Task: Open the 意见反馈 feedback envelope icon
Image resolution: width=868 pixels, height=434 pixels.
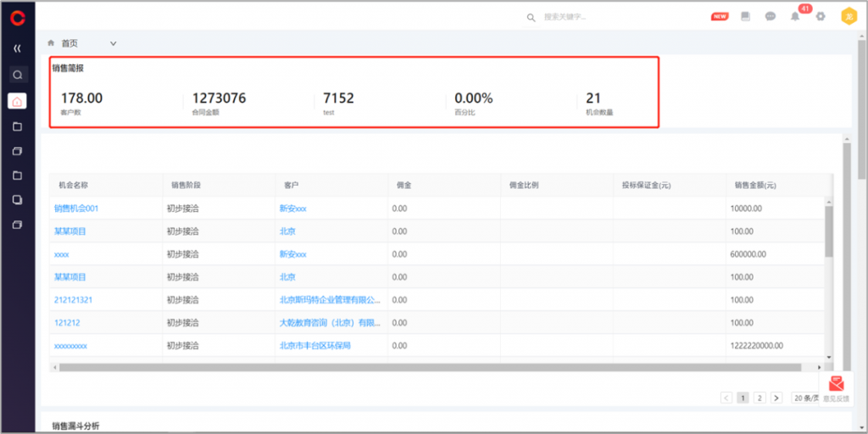Action: click(x=837, y=386)
